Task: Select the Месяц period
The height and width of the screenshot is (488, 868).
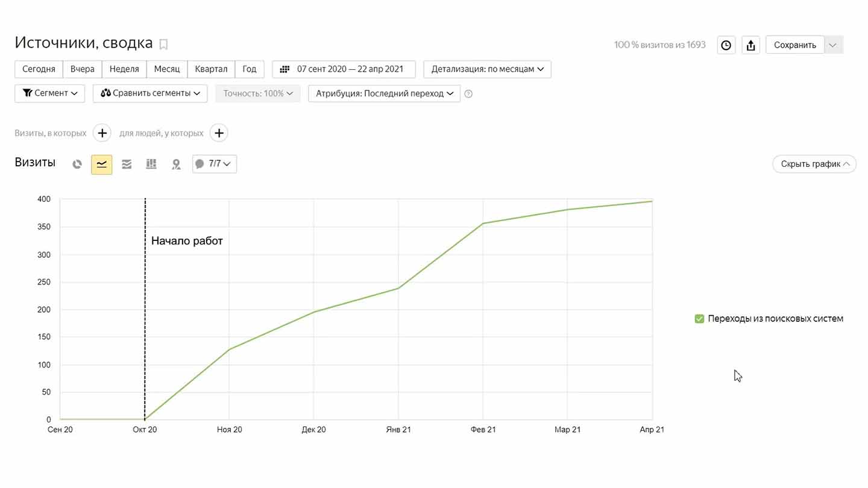Action: (x=167, y=69)
